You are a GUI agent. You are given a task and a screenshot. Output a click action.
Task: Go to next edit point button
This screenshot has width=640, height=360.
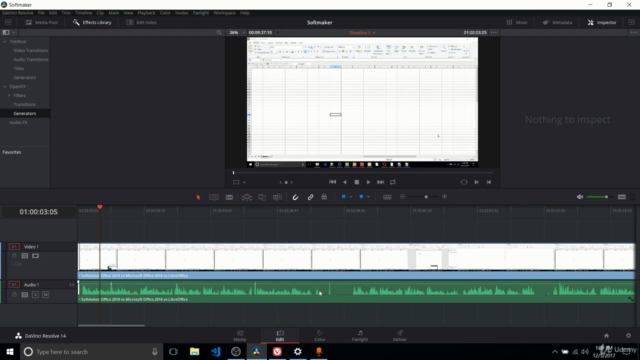(476, 182)
